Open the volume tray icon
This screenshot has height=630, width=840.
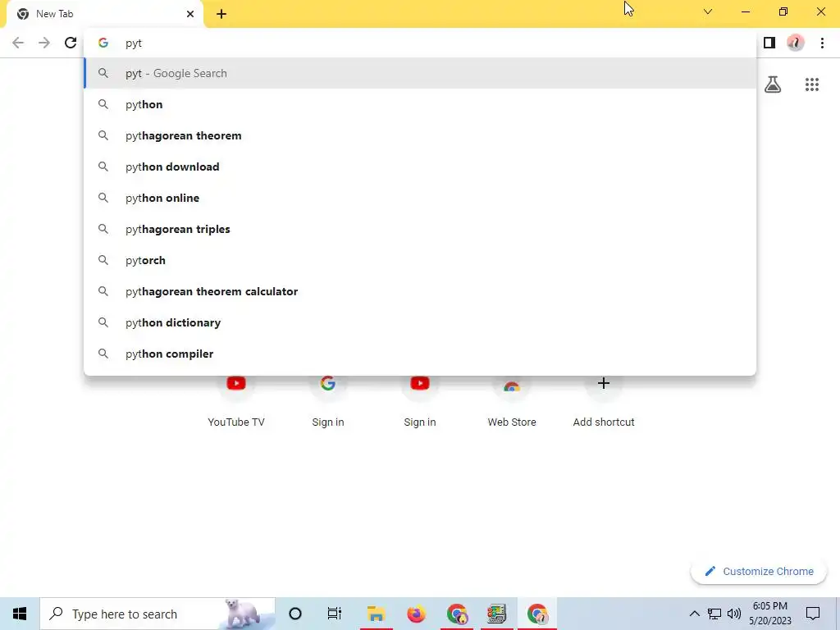tap(734, 614)
